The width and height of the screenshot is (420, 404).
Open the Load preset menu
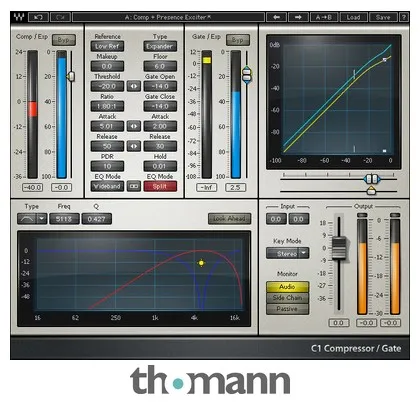(x=353, y=17)
